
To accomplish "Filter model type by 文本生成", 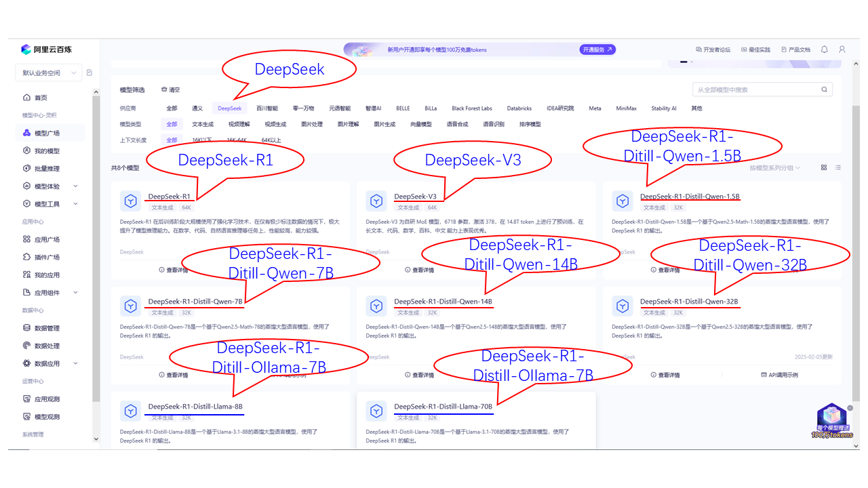I will [203, 125].
